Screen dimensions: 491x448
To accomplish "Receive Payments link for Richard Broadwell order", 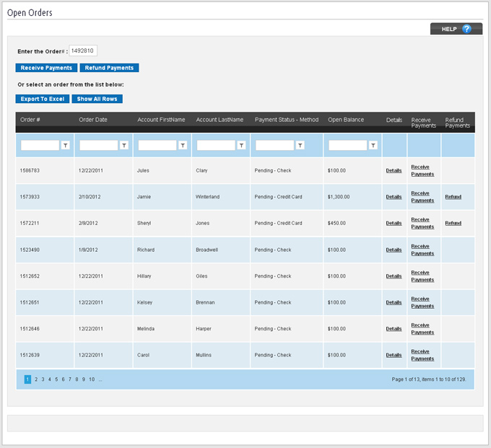I will tap(422, 250).
